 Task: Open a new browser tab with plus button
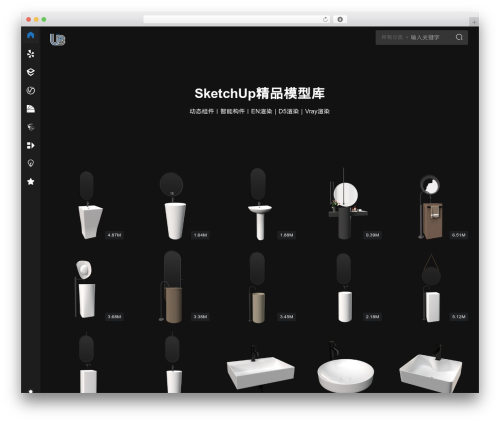point(474,22)
